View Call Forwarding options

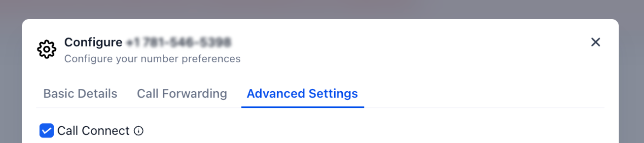coord(182,94)
